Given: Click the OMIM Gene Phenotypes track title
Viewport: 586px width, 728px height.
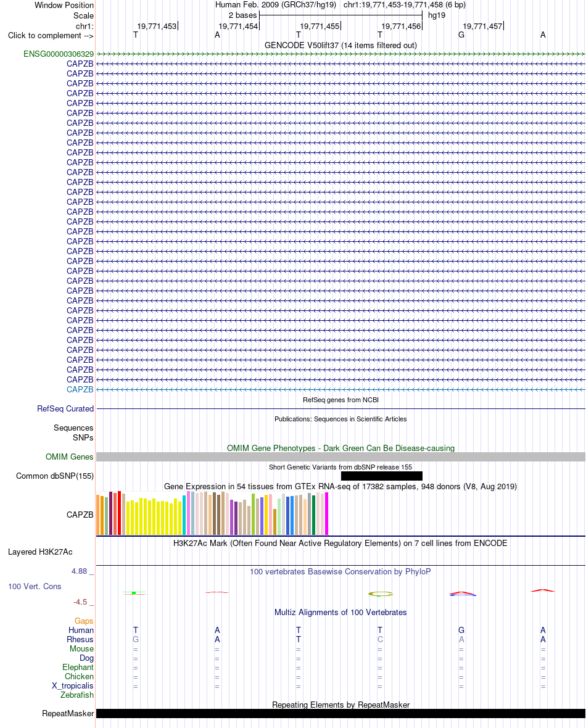Looking at the screenshot, I should 340,448.
